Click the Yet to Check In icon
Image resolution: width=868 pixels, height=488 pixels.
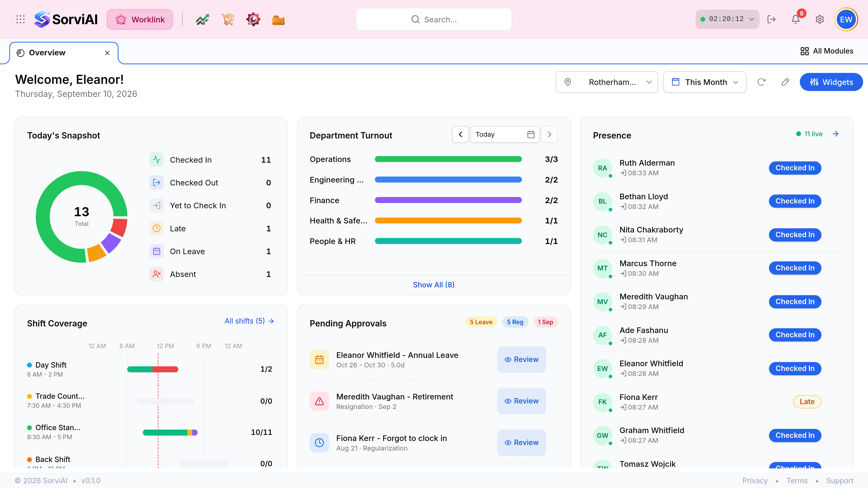pyautogui.click(x=157, y=205)
